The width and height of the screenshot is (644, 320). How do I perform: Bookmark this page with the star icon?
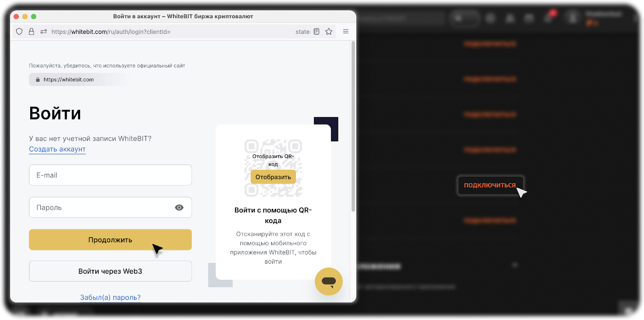(329, 31)
